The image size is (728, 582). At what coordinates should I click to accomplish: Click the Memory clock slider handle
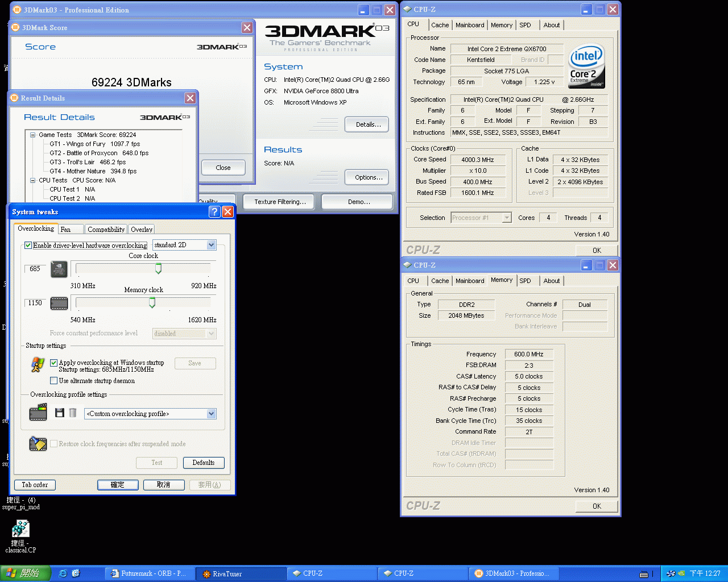[152, 303]
